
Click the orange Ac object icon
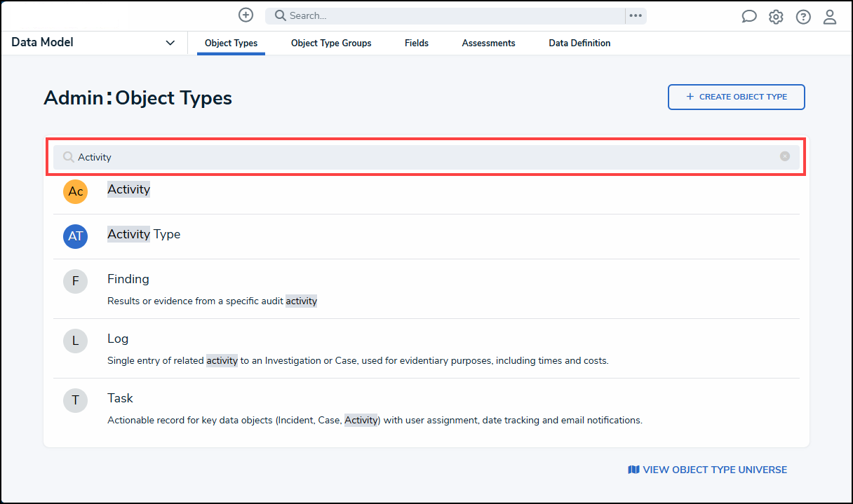click(75, 191)
